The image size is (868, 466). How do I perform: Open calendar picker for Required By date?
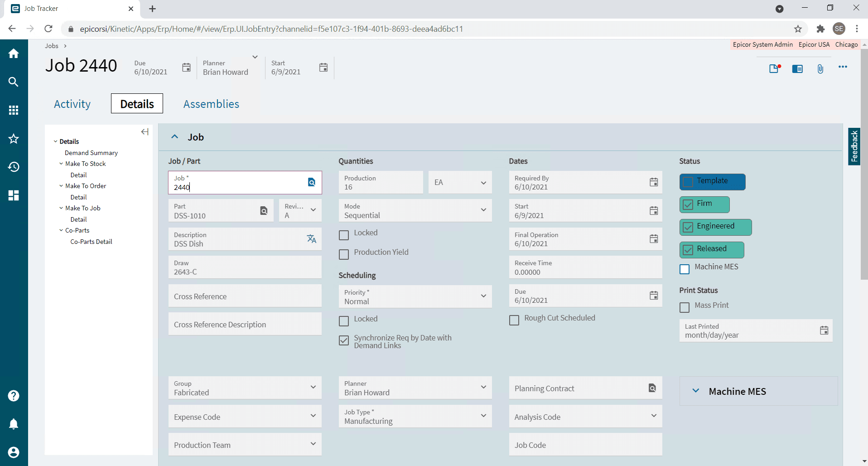[653, 182]
